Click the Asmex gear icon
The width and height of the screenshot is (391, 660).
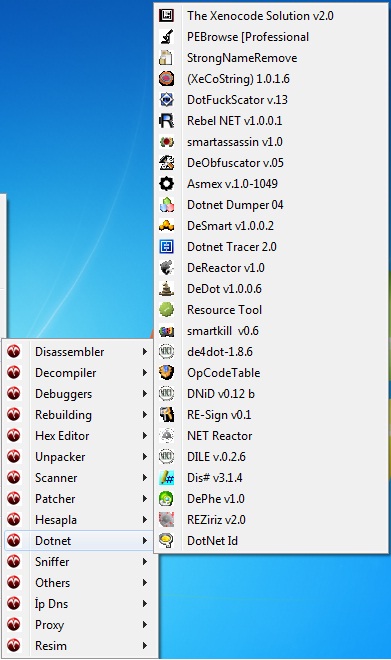[167, 184]
